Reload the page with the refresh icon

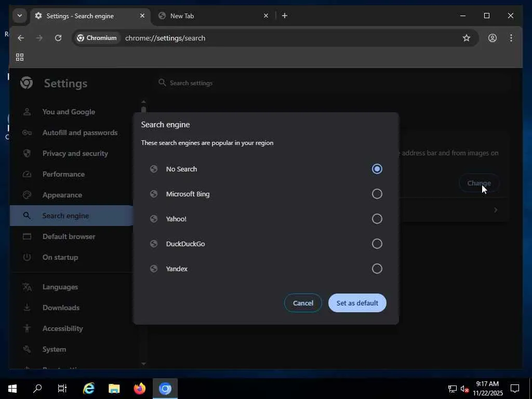click(x=58, y=38)
